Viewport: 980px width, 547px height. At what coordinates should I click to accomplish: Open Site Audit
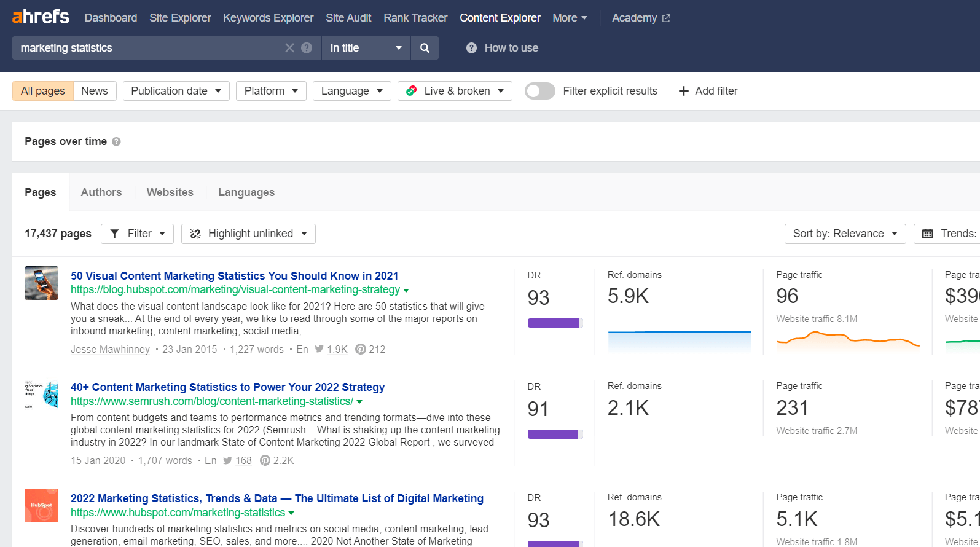click(x=348, y=18)
